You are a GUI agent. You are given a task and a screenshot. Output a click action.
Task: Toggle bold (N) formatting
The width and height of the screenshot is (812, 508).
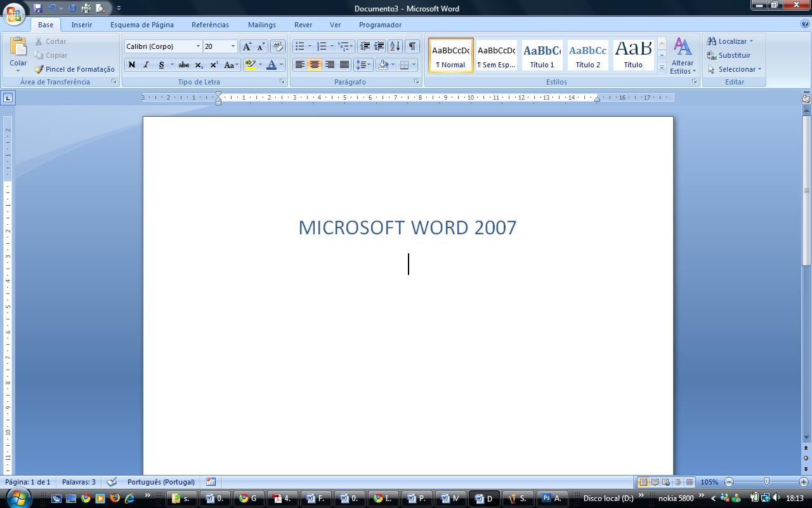coord(132,65)
